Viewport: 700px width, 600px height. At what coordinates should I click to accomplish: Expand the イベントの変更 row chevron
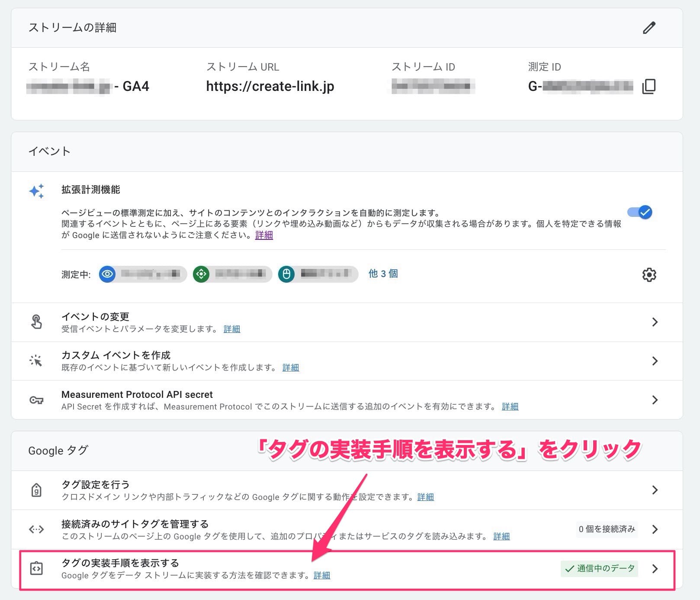(655, 322)
